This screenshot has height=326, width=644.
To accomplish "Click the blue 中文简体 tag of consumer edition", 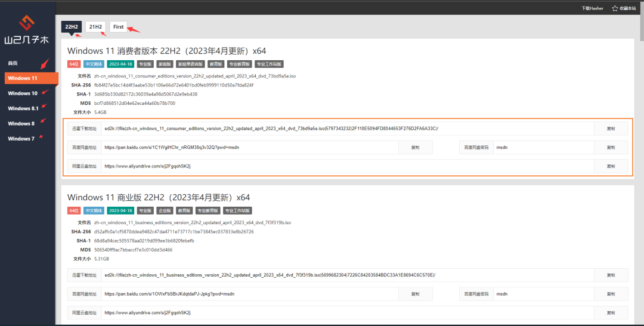I will (94, 64).
